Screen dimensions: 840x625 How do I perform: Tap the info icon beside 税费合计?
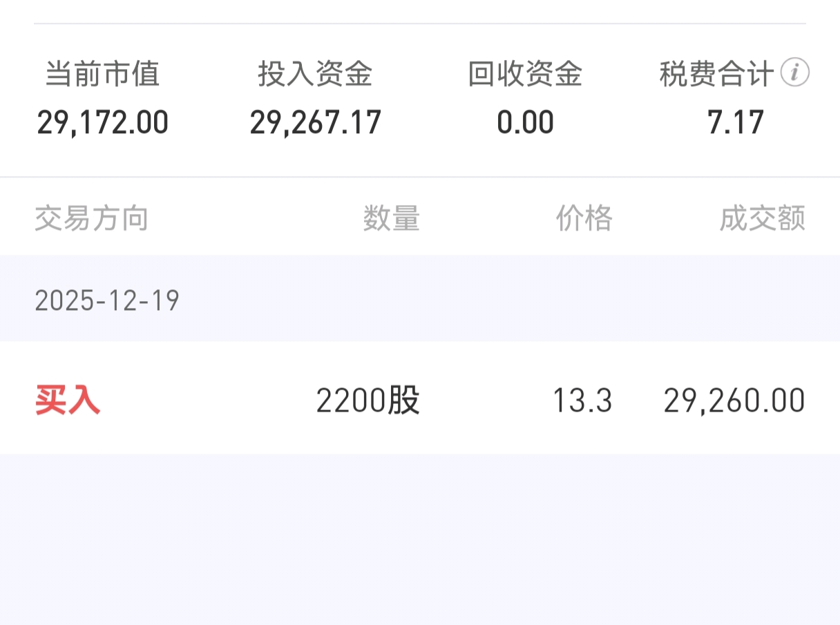[x=794, y=73]
